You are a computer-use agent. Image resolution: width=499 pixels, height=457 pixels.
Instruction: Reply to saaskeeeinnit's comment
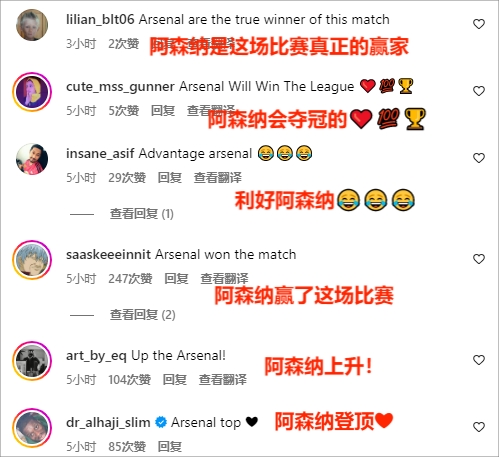(176, 279)
